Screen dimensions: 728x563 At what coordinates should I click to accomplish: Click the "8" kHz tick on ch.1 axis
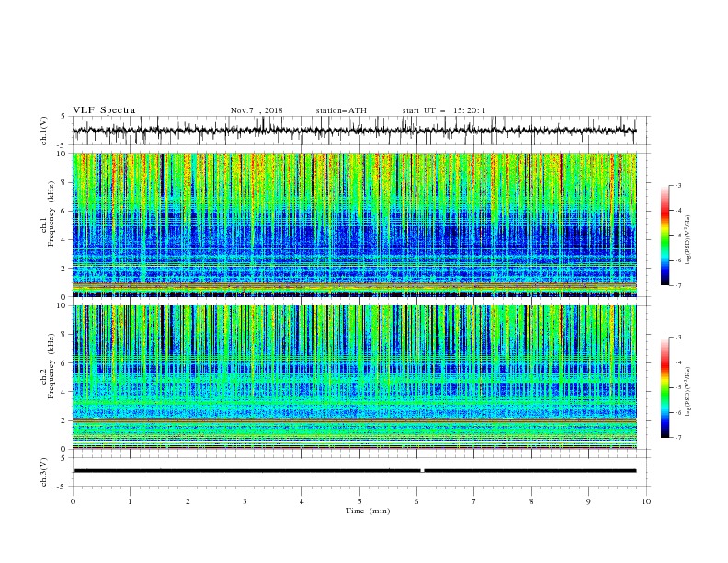coord(64,182)
